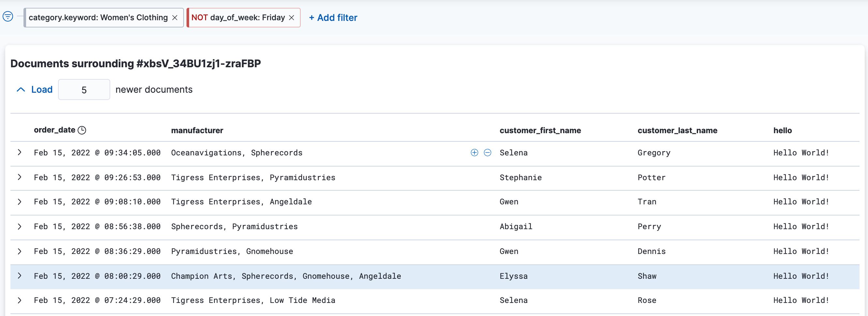Expand the Stephanie Potter document details
Viewport: 868px width, 316px height.
coord(19,177)
